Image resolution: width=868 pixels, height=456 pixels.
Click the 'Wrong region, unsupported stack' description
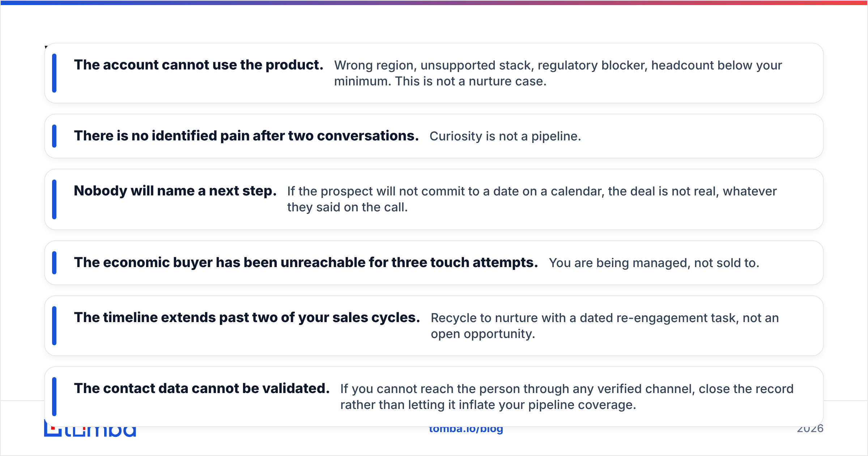coord(558,73)
